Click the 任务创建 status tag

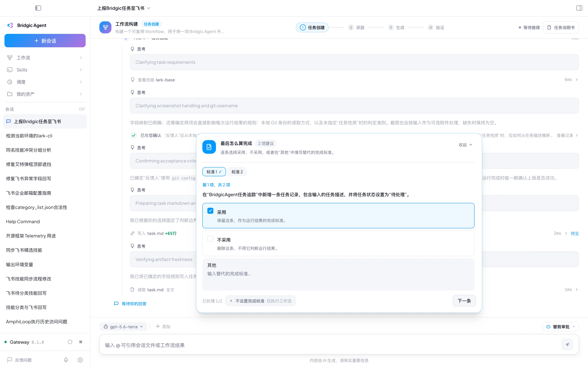tap(151, 24)
